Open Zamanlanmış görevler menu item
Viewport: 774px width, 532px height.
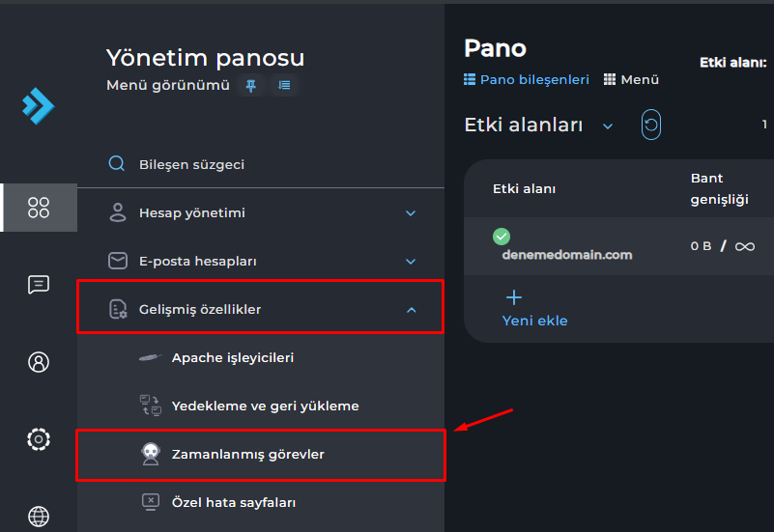pyautogui.click(x=247, y=454)
